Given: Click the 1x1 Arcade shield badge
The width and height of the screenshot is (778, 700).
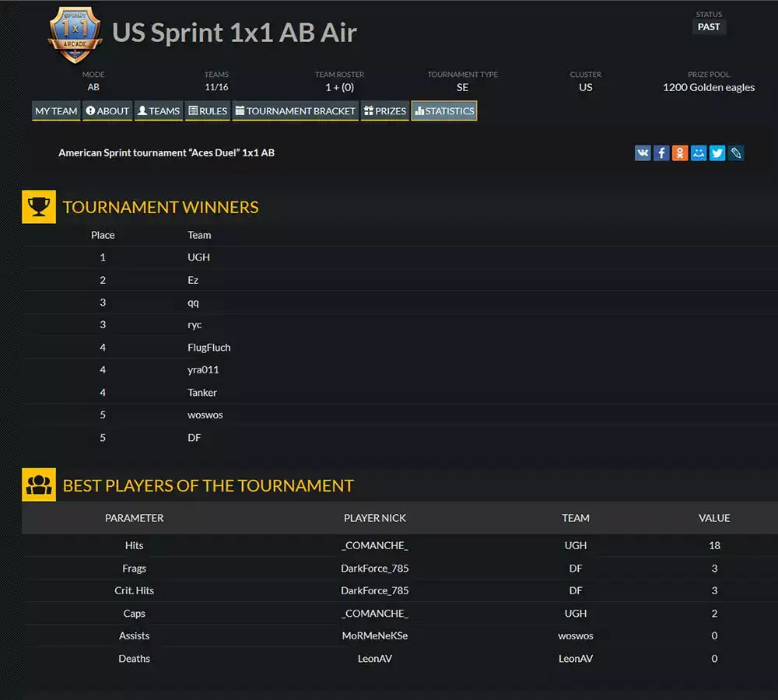Looking at the screenshot, I should click(75, 35).
